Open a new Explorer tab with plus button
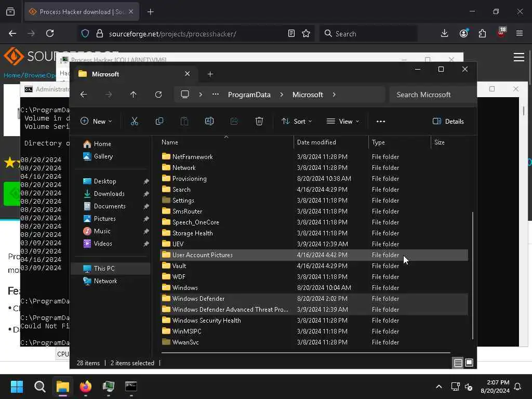Image resolution: width=532 pixels, height=399 pixels. 210,74
